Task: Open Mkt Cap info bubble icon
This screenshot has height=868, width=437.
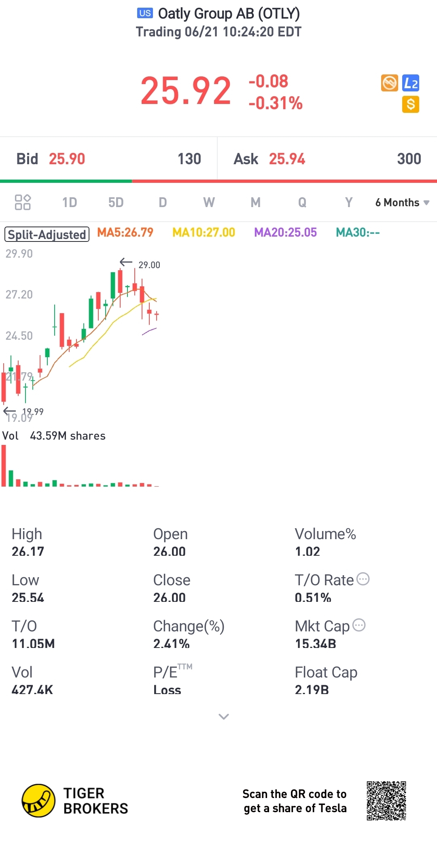Action: point(359,625)
